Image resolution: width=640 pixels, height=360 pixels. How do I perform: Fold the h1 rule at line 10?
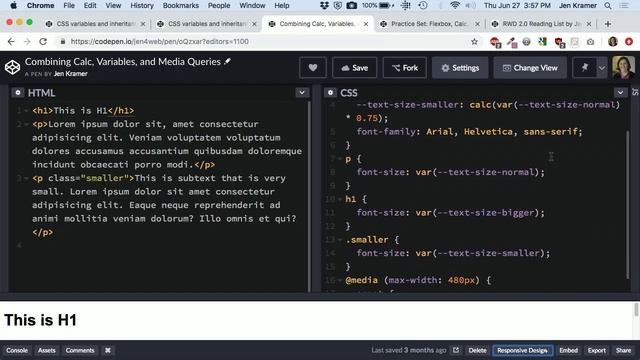pyautogui.click(x=340, y=199)
